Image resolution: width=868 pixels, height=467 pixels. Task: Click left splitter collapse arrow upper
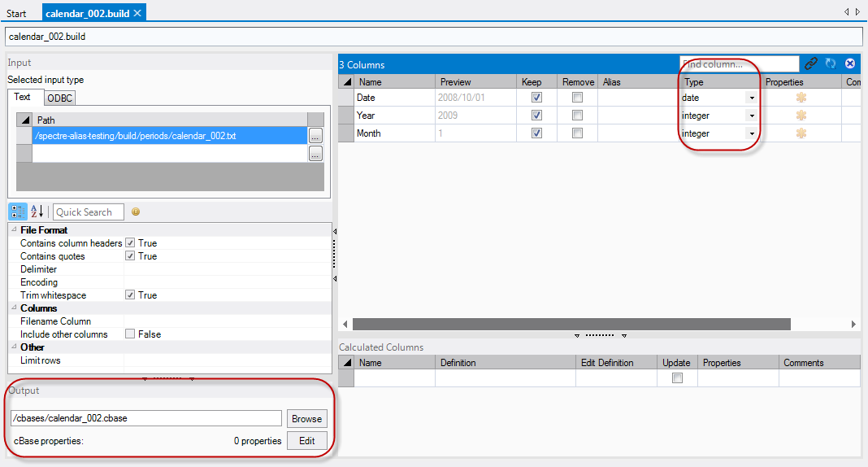(335, 231)
